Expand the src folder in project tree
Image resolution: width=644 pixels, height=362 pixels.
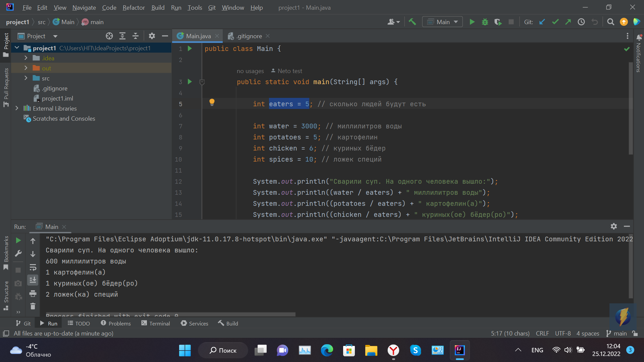(x=26, y=78)
